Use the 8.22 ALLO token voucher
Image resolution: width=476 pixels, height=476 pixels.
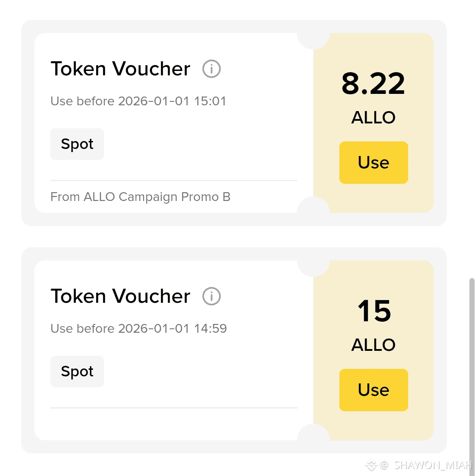point(373,162)
